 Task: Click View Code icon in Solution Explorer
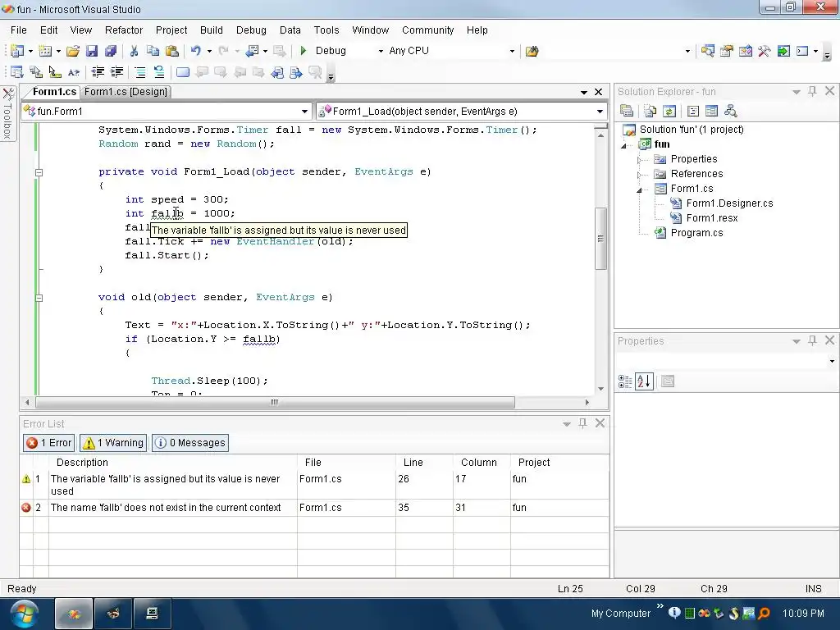coord(692,112)
